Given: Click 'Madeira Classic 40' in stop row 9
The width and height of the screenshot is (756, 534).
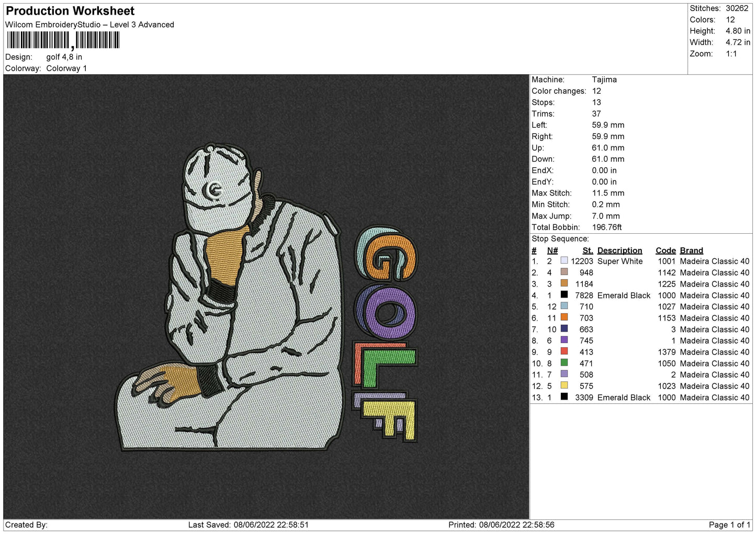Looking at the screenshot, I should [x=715, y=352].
